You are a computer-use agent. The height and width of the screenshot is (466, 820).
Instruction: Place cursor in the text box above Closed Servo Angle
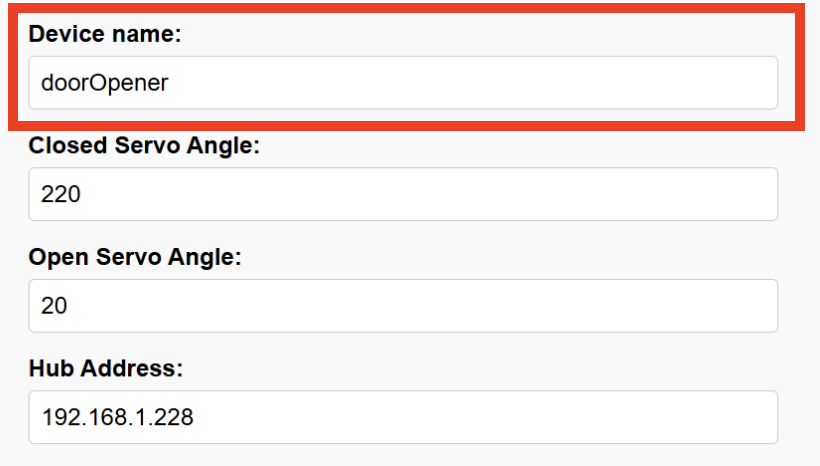pyautogui.click(x=403, y=83)
